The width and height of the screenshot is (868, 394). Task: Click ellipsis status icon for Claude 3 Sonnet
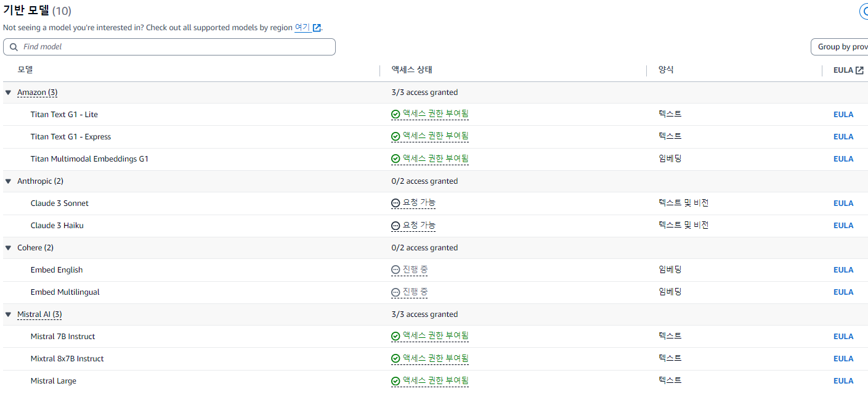click(395, 203)
